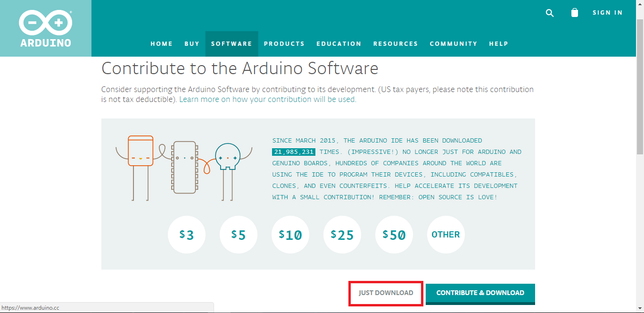Click the Arduino logo

click(46, 28)
